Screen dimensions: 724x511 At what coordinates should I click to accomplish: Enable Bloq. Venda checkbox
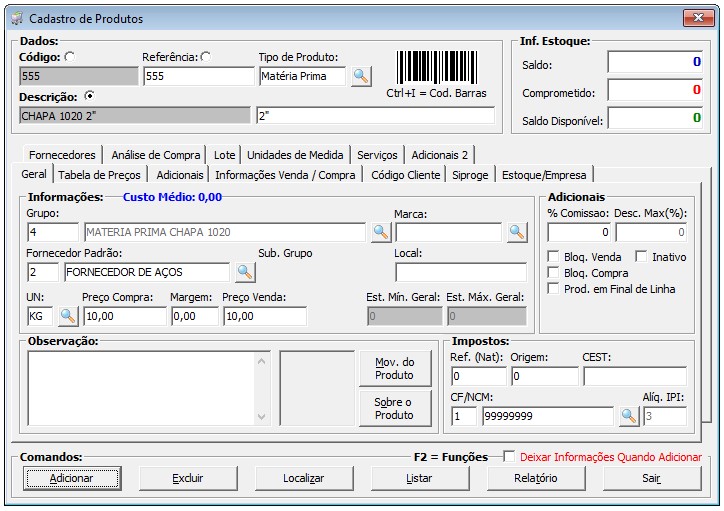click(553, 256)
